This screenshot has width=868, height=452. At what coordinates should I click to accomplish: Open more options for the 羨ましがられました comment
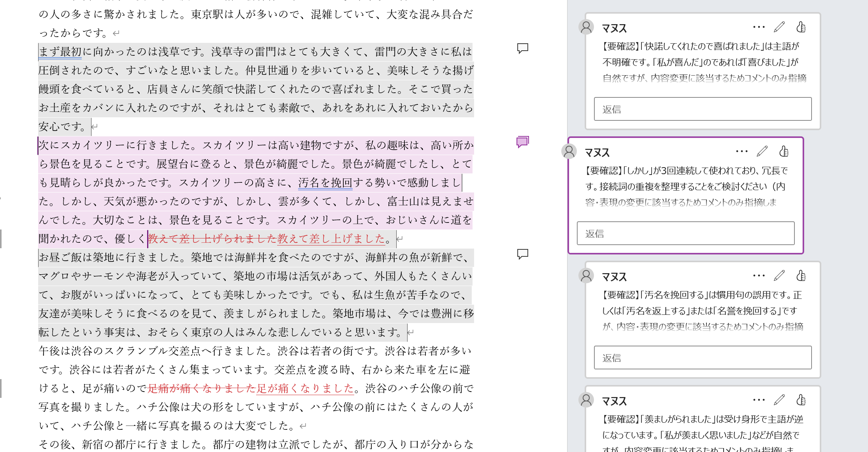pyautogui.click(x=759, y=400)
